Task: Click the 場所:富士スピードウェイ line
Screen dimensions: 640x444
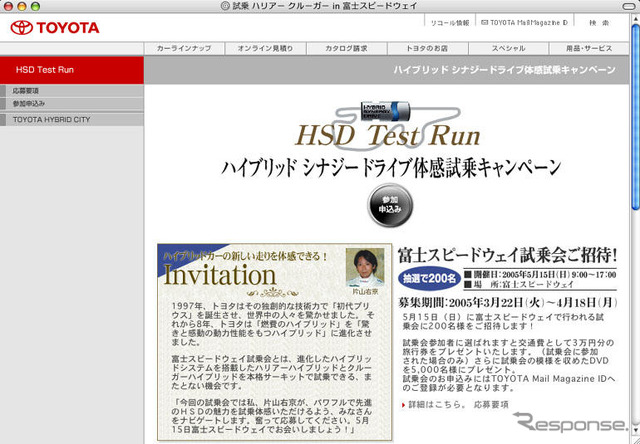Action: (519, 284)
